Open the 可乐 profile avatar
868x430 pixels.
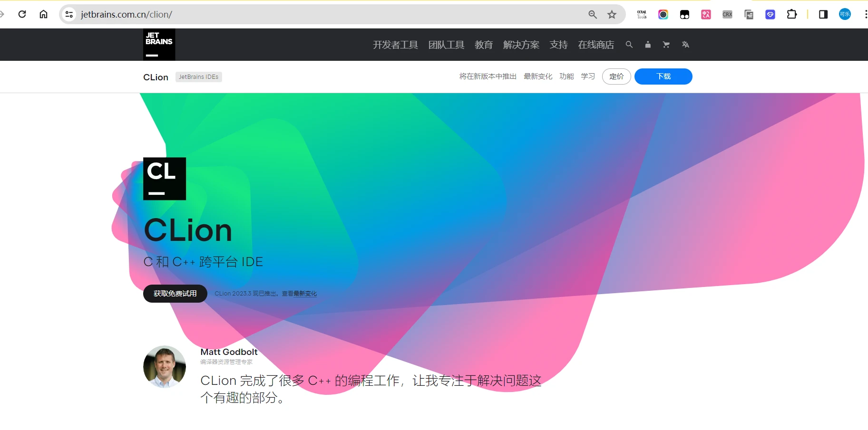click(845, 14)
